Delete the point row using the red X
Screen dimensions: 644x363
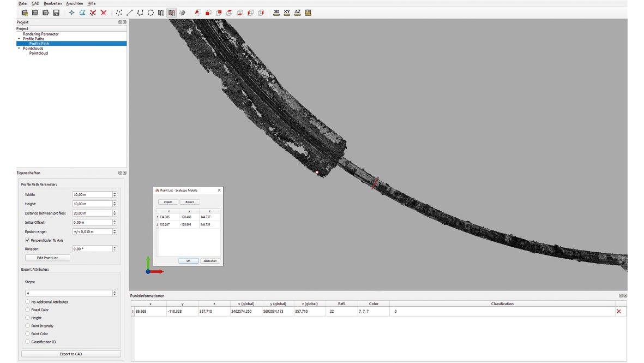click(x=618, y=311)
